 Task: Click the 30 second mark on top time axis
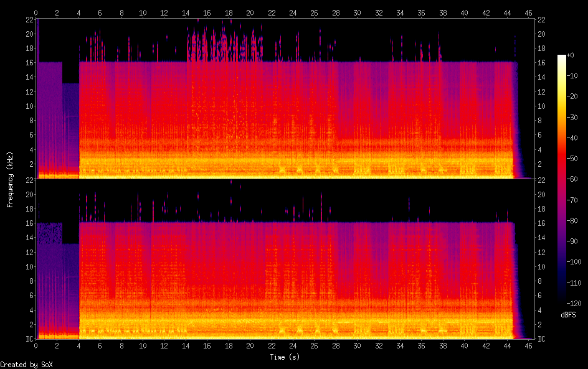click(x=357, y=12)
